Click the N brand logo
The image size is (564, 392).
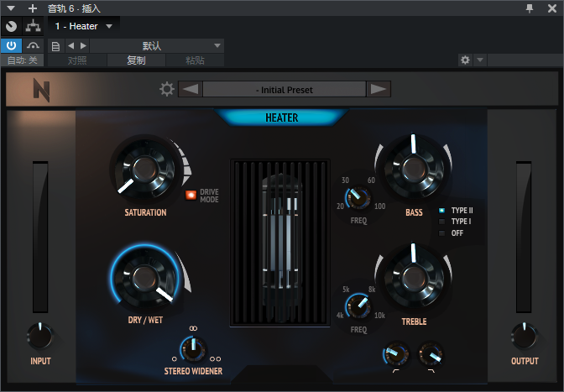click(x=41, y=90)
